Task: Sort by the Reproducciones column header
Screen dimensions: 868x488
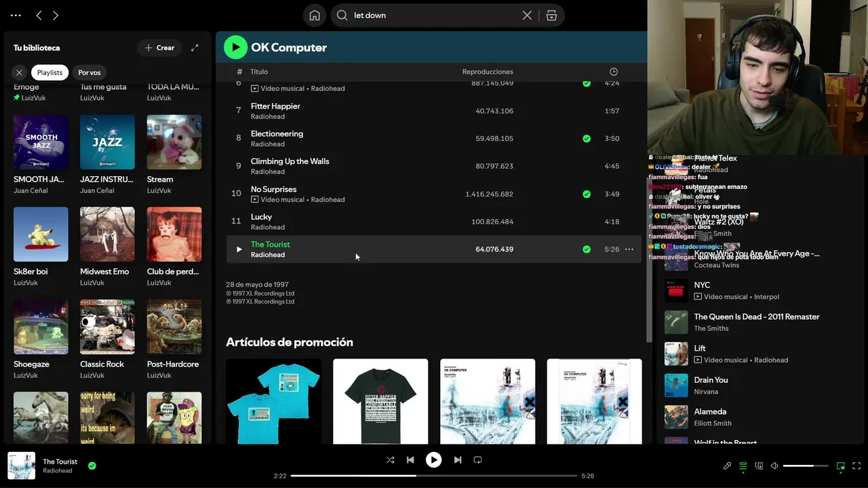Action: 488,72
